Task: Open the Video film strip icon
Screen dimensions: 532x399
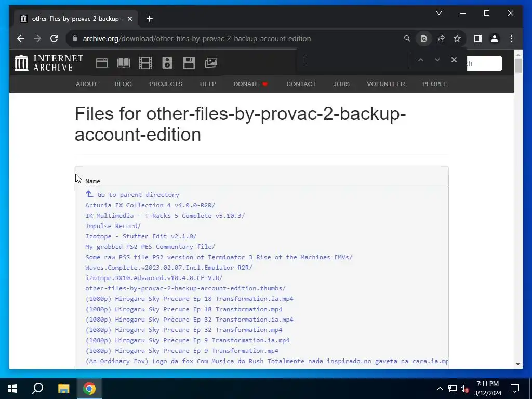Action: pos(145,63)
